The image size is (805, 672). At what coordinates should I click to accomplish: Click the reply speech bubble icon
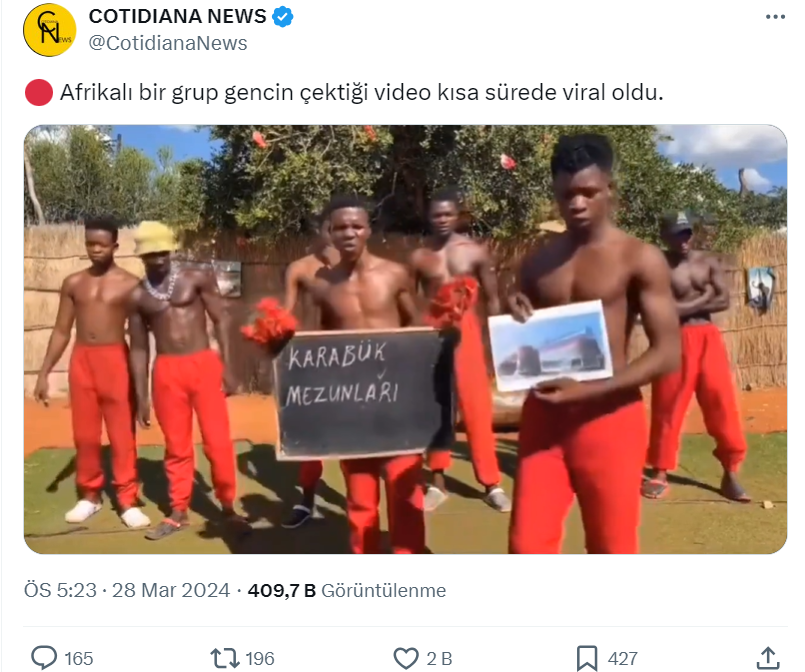tap(44, 658)
